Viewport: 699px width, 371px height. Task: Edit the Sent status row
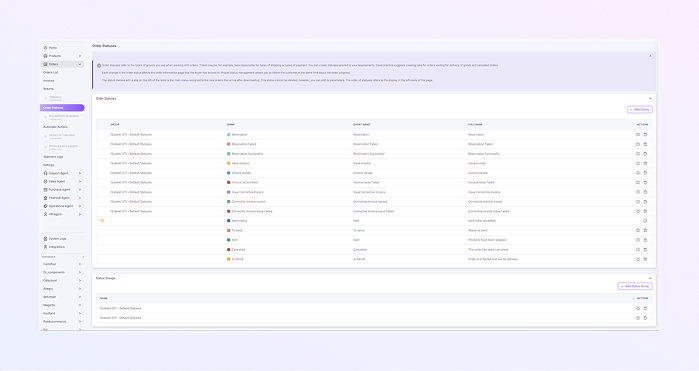[638, 240]
